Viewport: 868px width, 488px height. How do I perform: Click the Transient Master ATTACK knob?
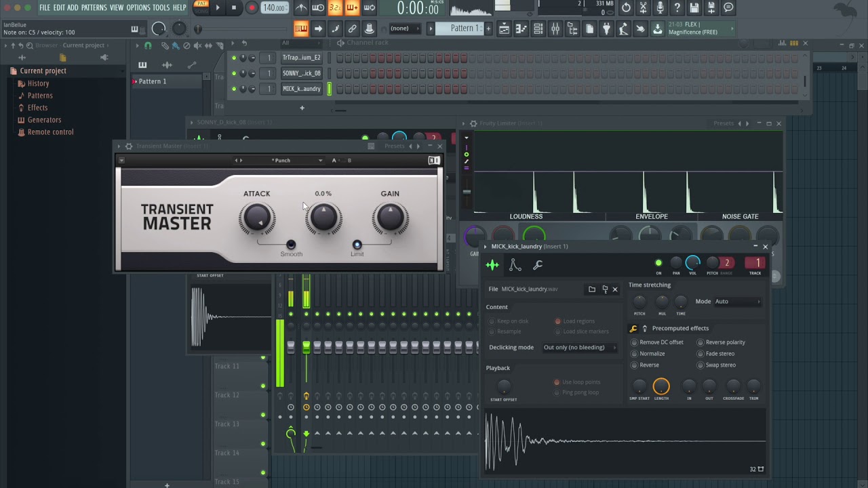(x=257, y=218)
